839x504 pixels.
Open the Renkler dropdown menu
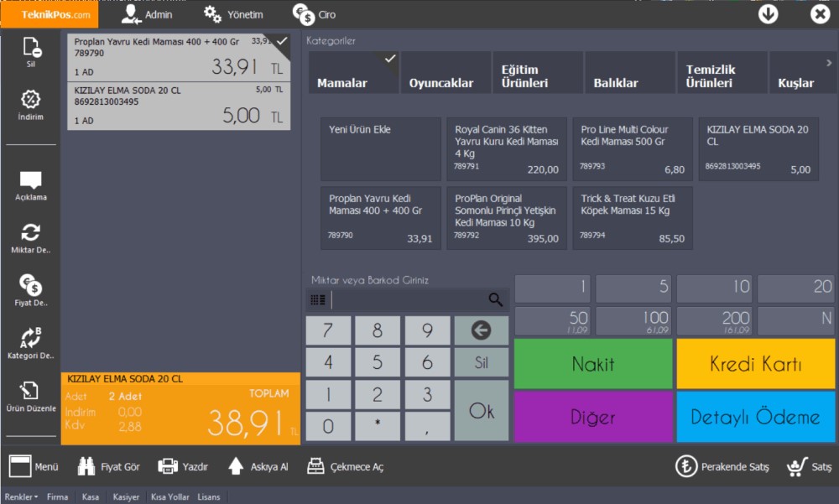[x=22, y=497]
